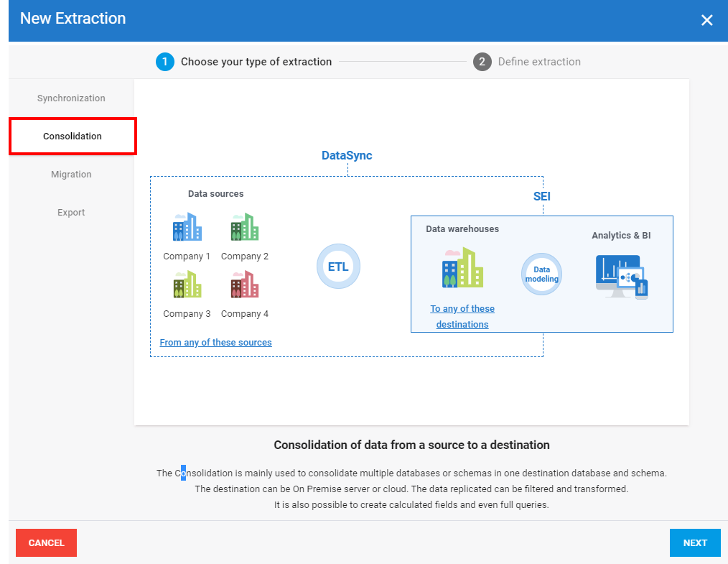Click the Company 3 olive building icon

tap(187, 285)
